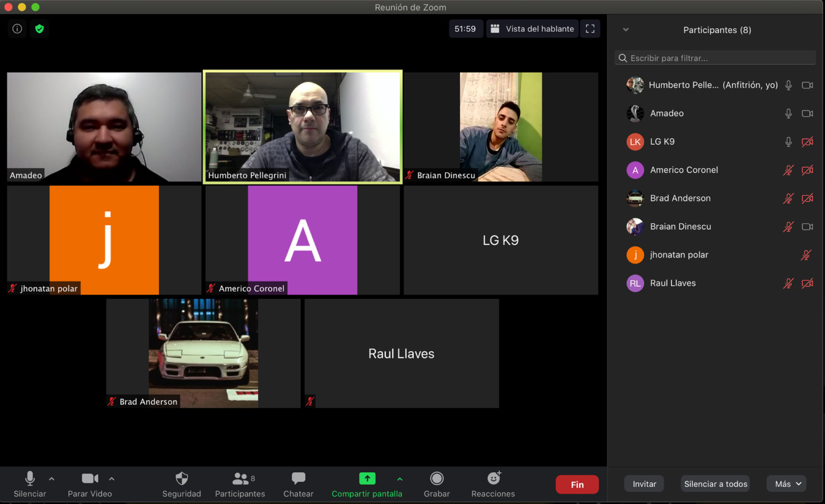825x504 pixels.
Task: Click Compartir pantalla share icon
Action: pyautogui.click(x=367, y=479)
